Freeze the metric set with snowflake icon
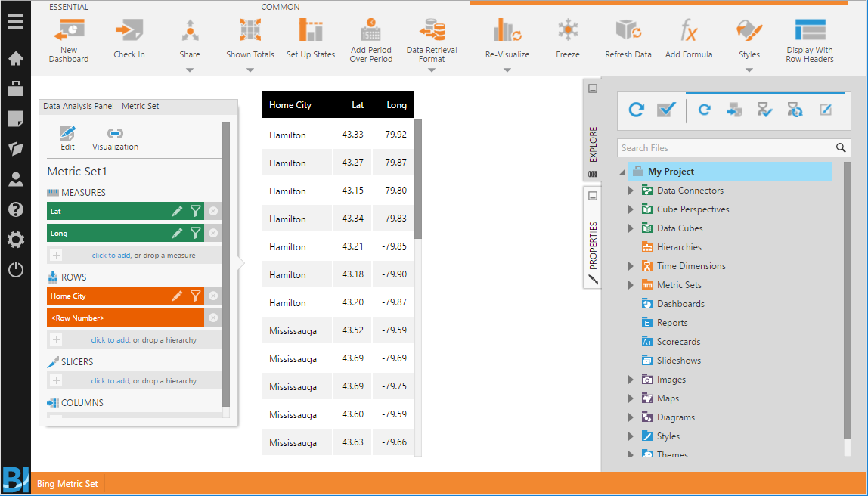This screenshot has width=868, height=496. pyautogui.click(x=567, y=30)
